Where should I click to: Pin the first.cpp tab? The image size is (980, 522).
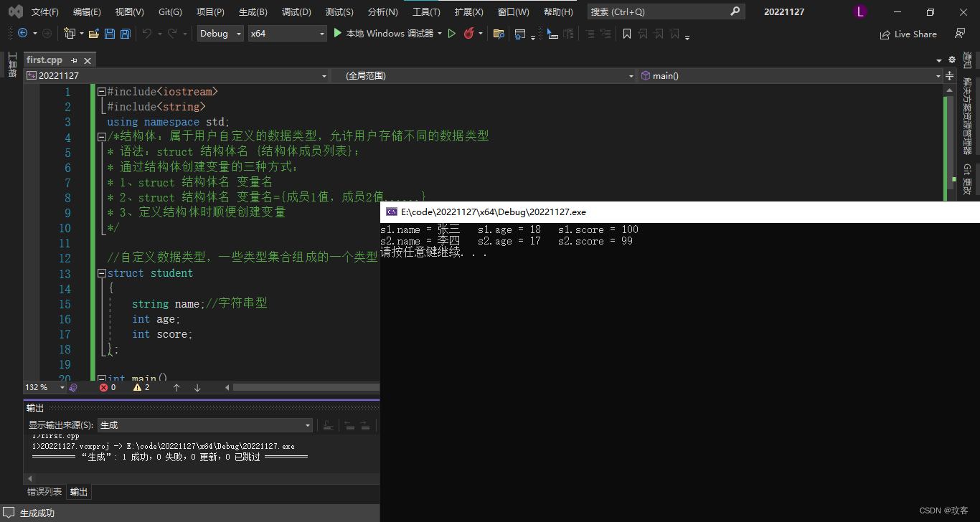[x=74, y=60]
